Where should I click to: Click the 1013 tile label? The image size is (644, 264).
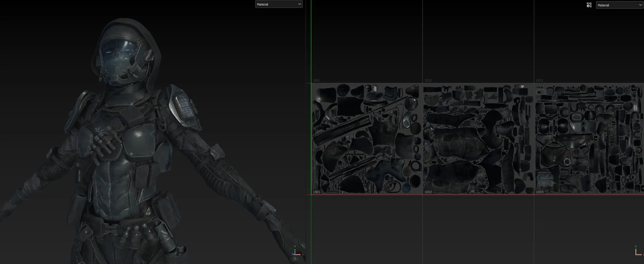click(539, 81)
